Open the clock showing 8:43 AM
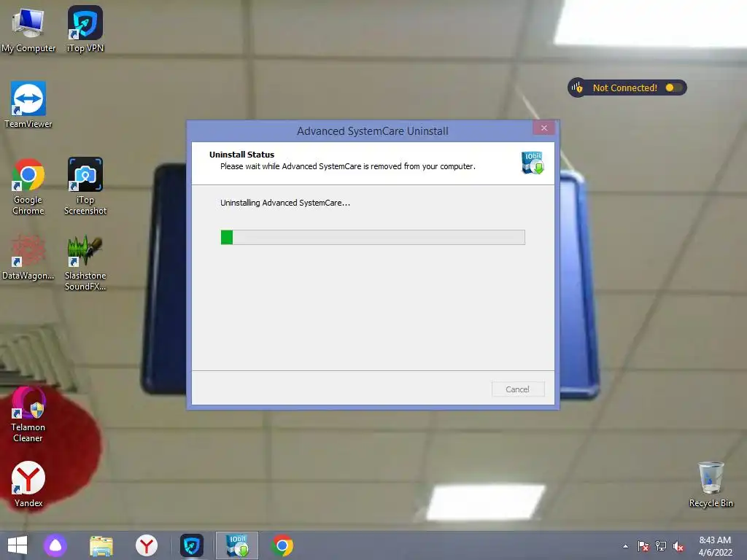This screenshot has height=560, width=747. pos(715,546)
